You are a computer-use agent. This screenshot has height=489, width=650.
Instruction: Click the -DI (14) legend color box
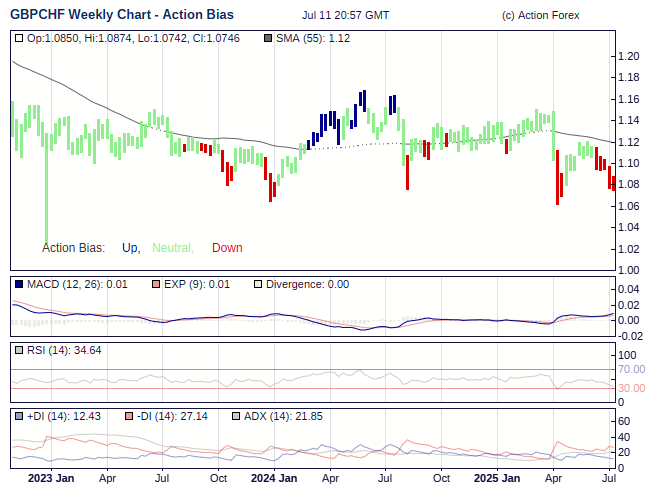tap(129, 416)
